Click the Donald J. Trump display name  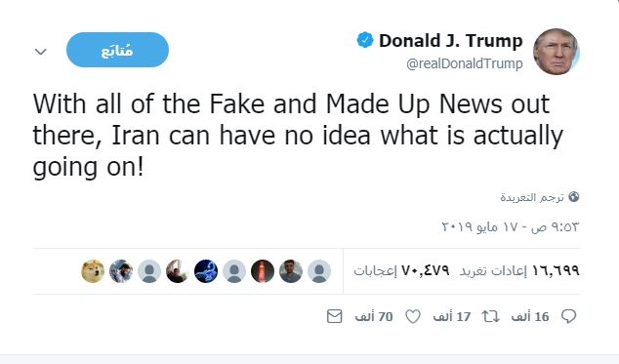451,41
